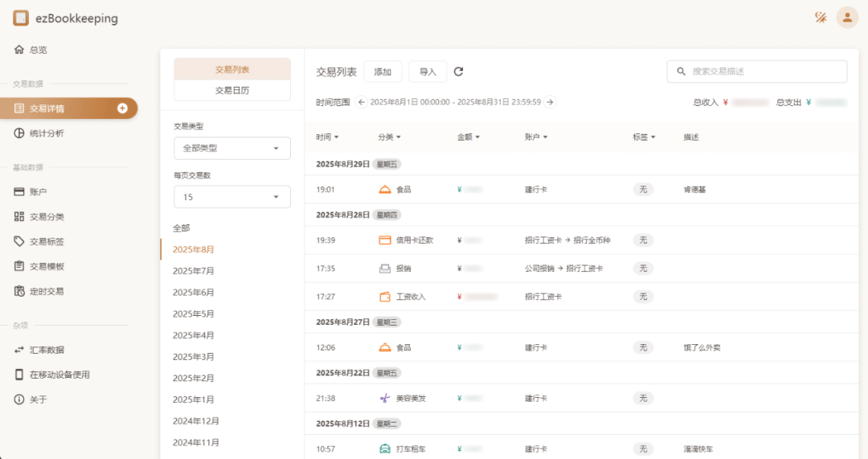Click the 报销 printer icon

[x=385, y=268]
